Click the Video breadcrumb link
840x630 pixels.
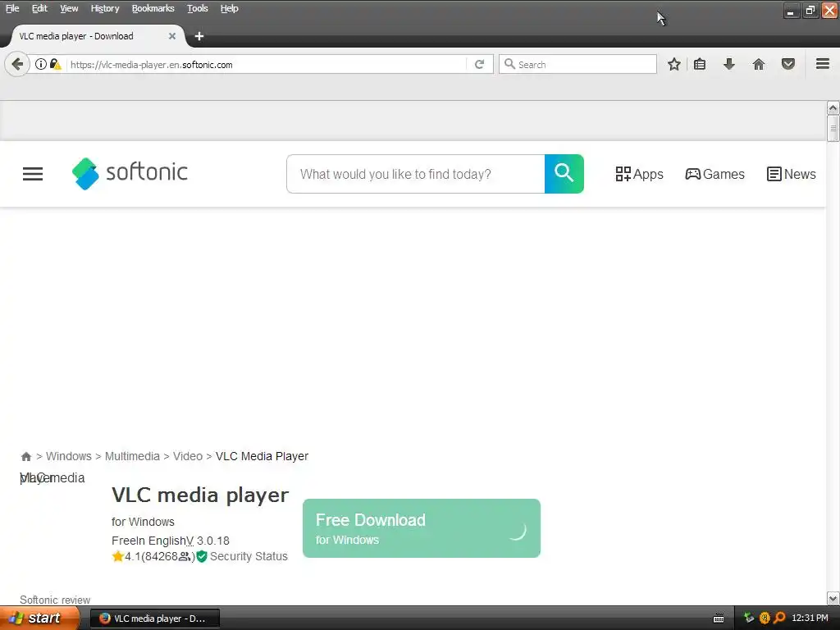point(188,456)
